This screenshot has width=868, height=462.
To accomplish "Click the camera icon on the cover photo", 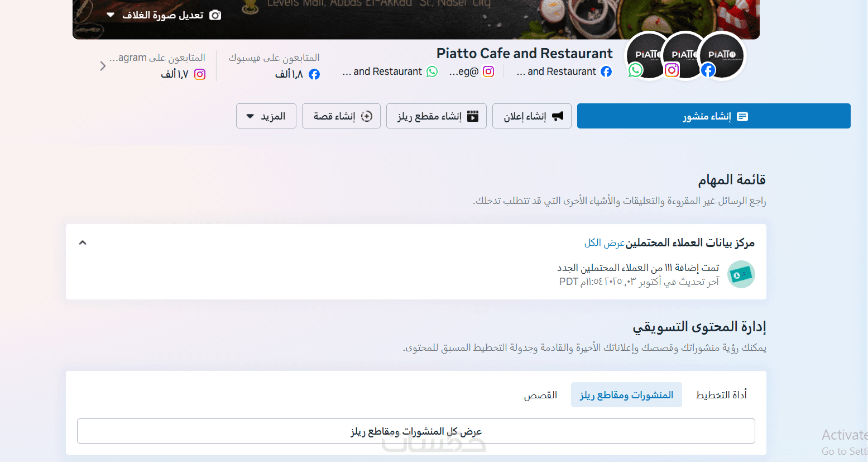I will coord(215,15).
